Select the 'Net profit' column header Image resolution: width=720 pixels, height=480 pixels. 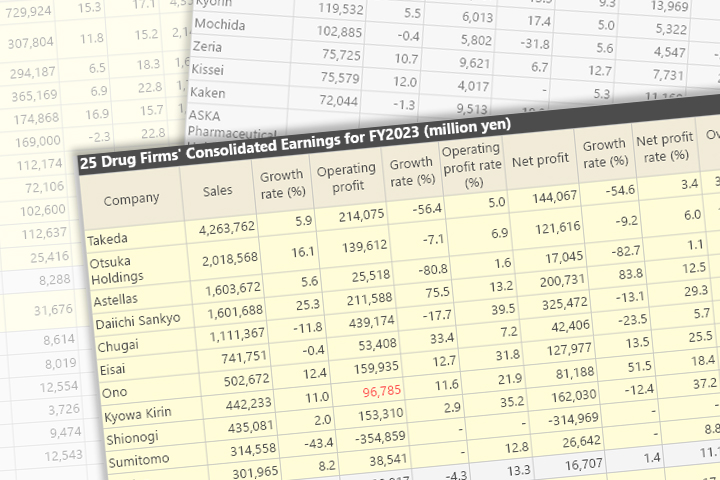pyautogui.click(x=540, y=158)
